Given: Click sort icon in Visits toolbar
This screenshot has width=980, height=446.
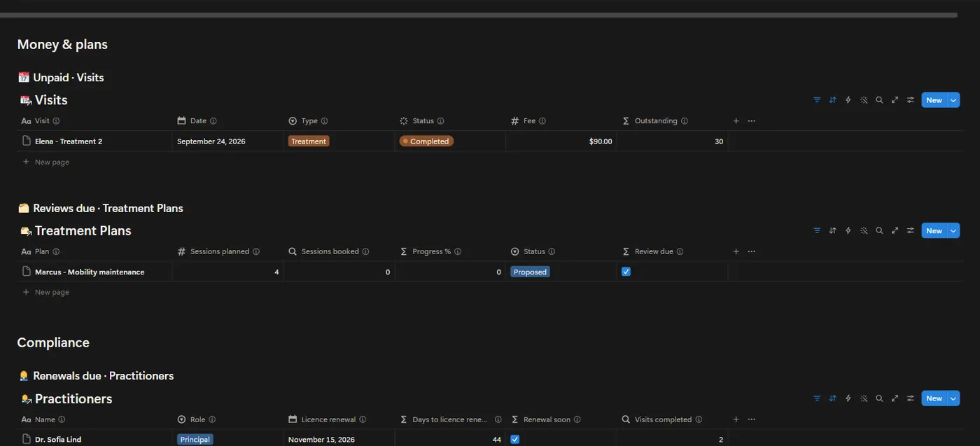Looking at the screenshot, I should (832, 100).
